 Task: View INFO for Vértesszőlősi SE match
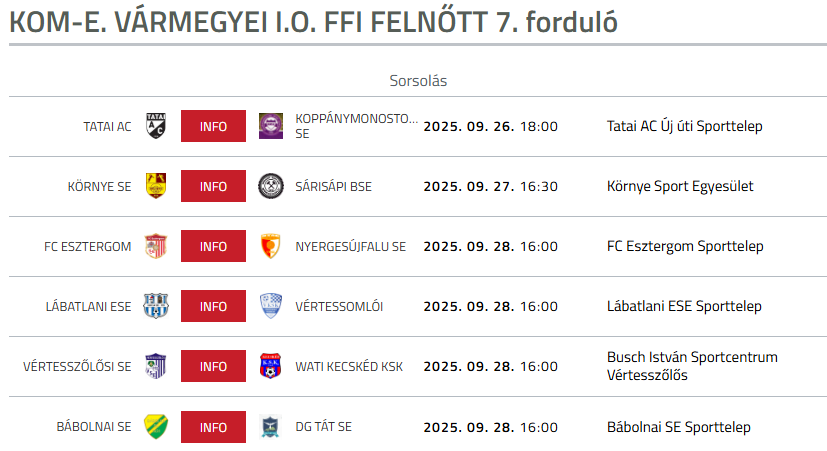(213, 366)
